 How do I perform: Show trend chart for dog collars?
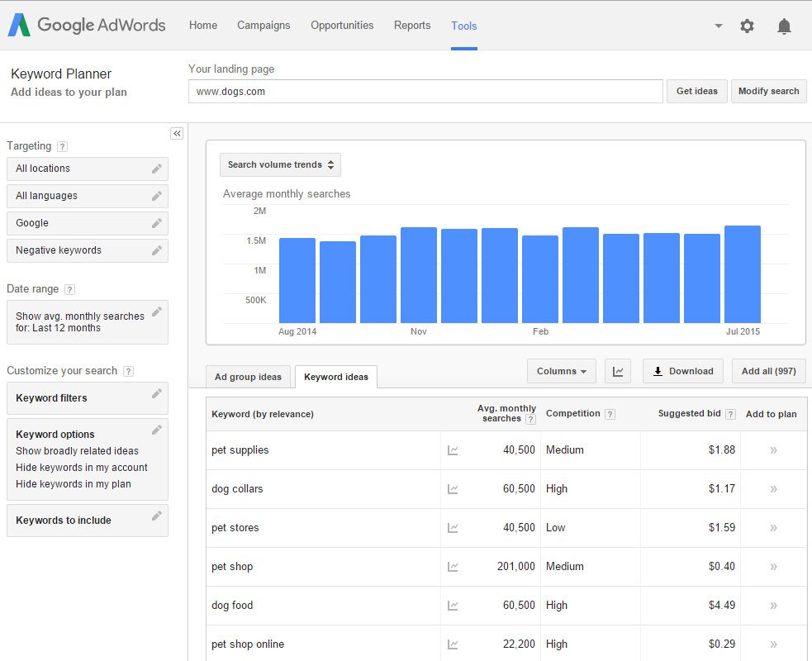[x=453, y=489]
